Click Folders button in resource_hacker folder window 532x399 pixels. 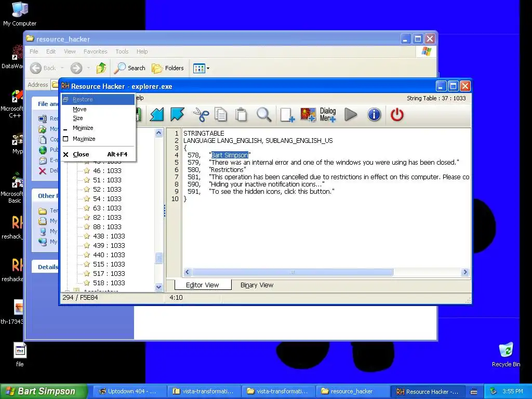click(x=168, y=68)
